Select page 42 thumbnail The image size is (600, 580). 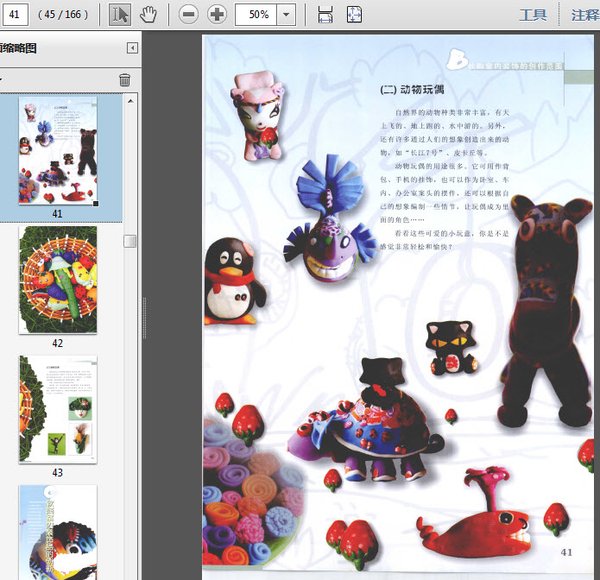coord(58,279)
